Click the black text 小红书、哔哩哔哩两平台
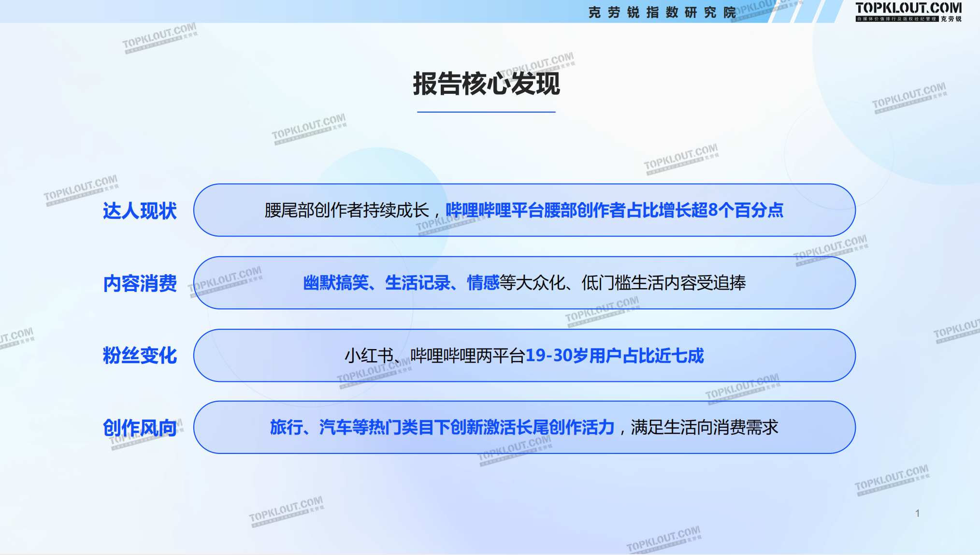 coord(434,356)
